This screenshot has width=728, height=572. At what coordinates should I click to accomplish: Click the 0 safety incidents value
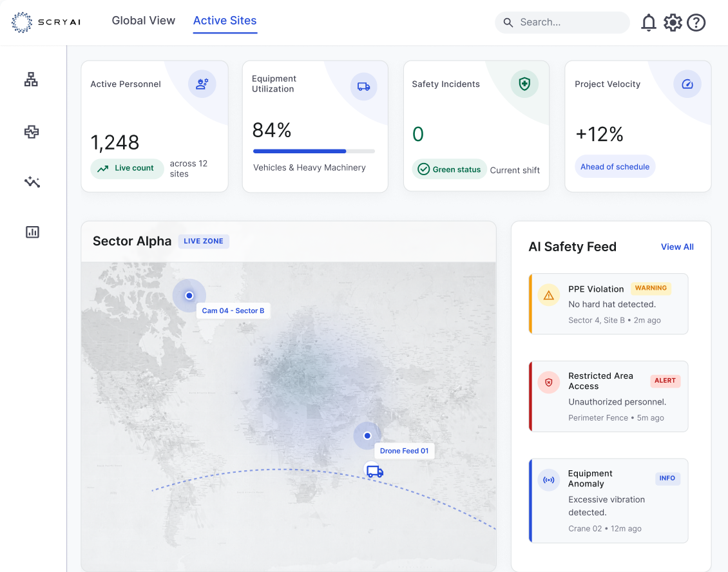point(418,134)
